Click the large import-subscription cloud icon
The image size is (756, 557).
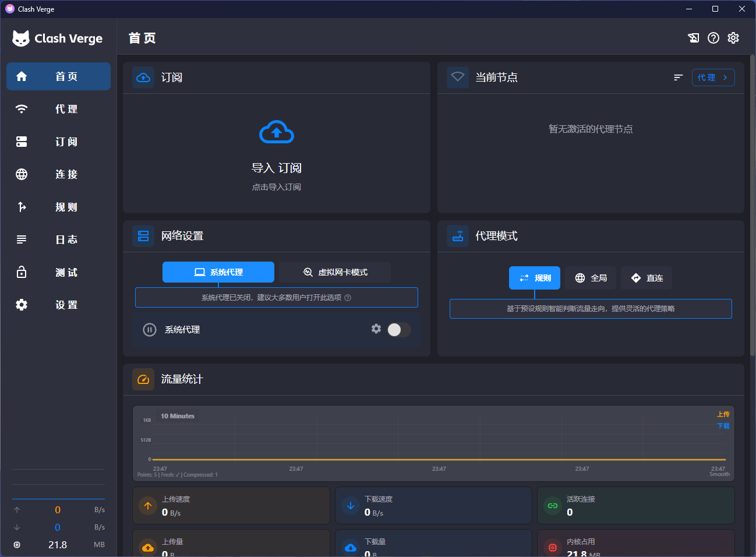(x=277, y=132)
